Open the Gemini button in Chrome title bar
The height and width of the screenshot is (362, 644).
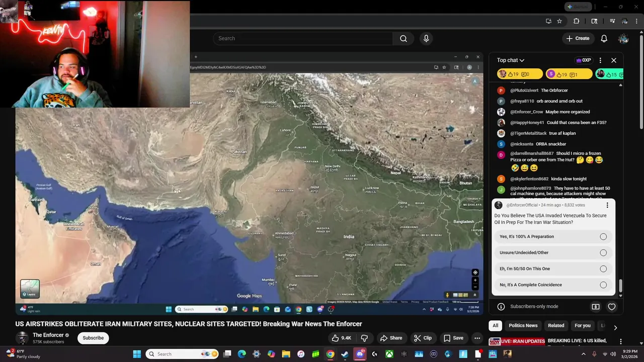pyautogui.click(x=578, y=7)
